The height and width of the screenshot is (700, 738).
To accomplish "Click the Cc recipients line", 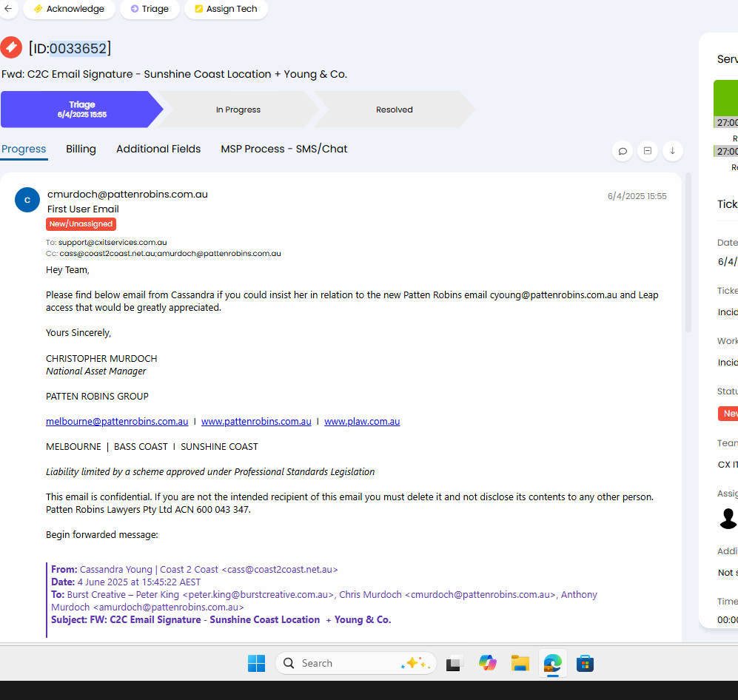I will click(x=164, y=254).
